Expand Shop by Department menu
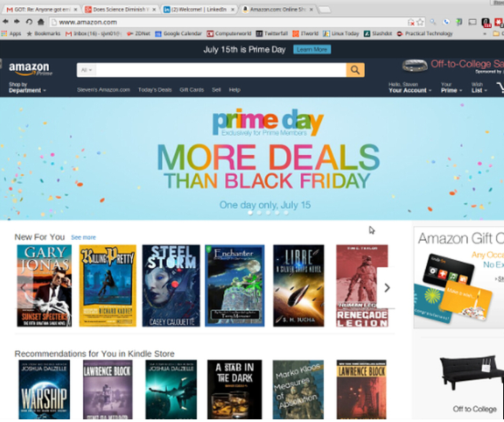This screenshot has width=504, height=422. point(27,88)
